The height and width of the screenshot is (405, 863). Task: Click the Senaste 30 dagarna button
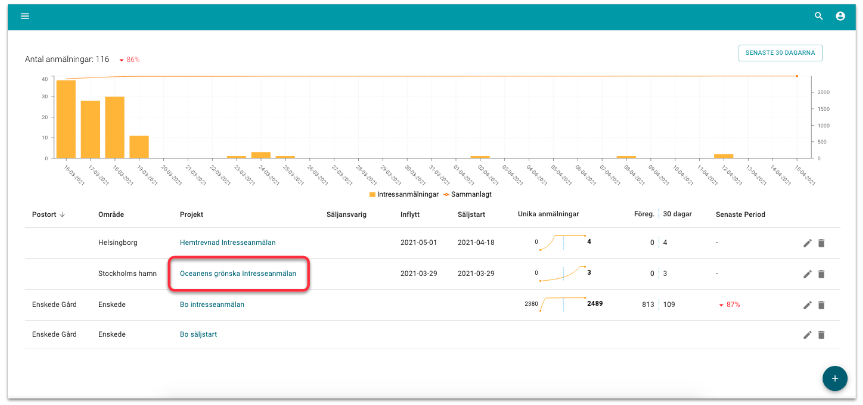pos(780,53)
